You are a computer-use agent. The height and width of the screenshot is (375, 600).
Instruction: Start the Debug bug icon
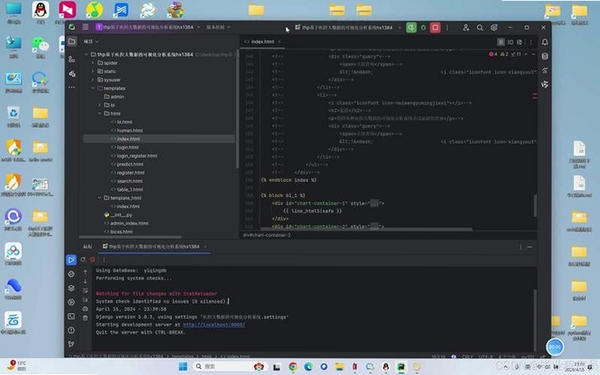click(x=423, y=28)
